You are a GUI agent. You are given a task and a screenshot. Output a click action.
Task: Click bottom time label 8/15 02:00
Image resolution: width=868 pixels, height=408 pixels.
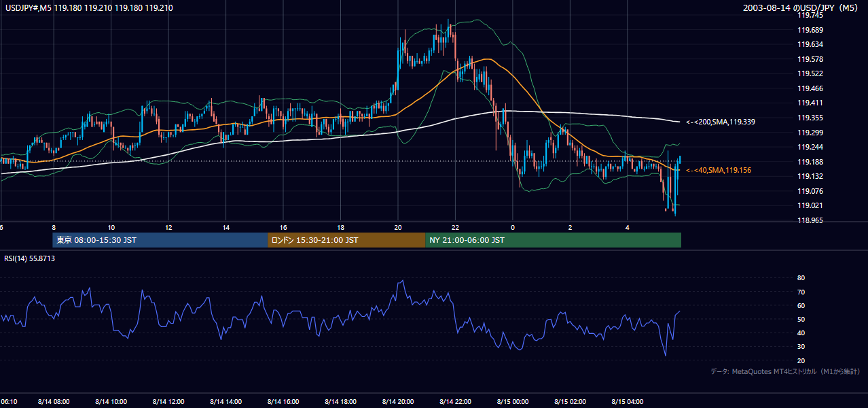[x=570, y=402]
